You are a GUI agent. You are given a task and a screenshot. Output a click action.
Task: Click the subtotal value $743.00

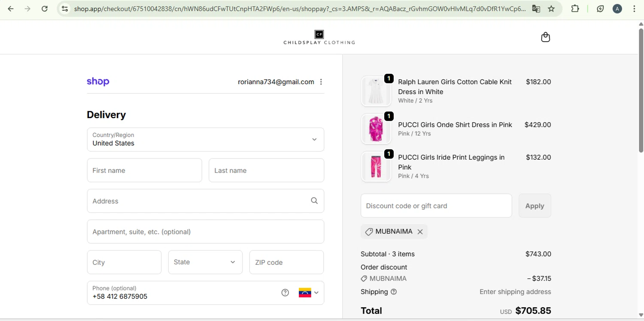tap(538, 254)
